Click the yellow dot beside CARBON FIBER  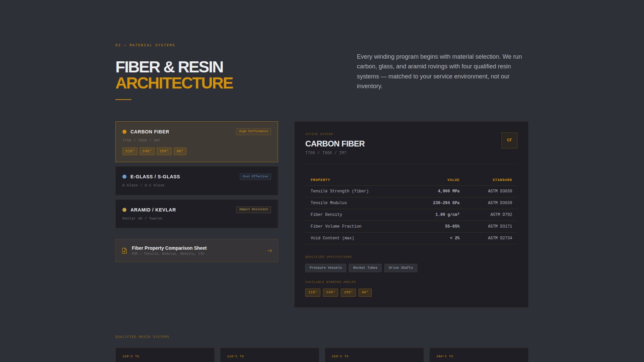tap(124, 131)
